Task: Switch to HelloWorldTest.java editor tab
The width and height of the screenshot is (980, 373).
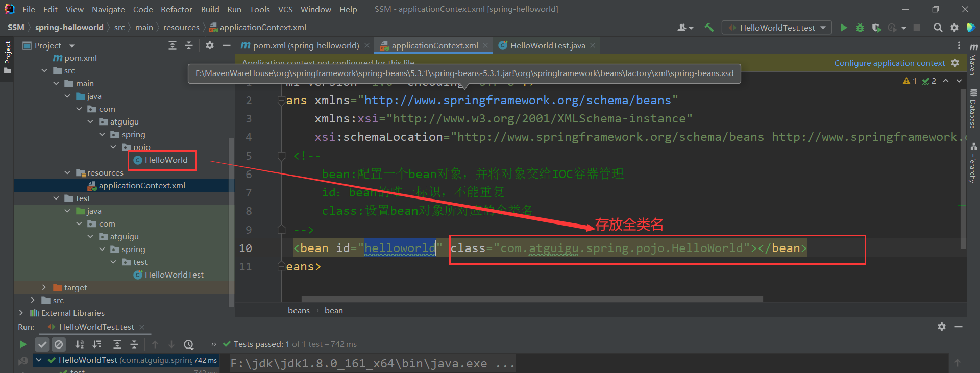Action: point(548,45)
